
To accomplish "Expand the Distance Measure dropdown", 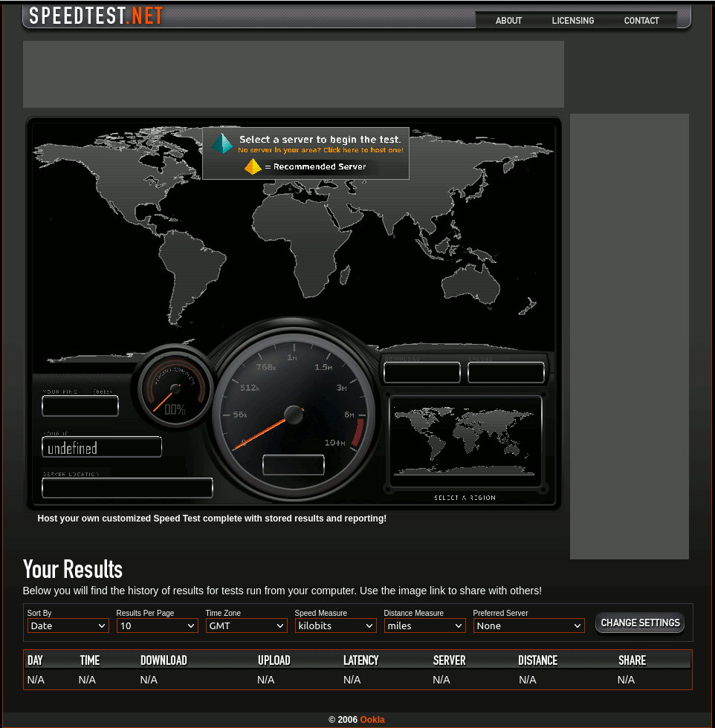I will tap(425, 625).
